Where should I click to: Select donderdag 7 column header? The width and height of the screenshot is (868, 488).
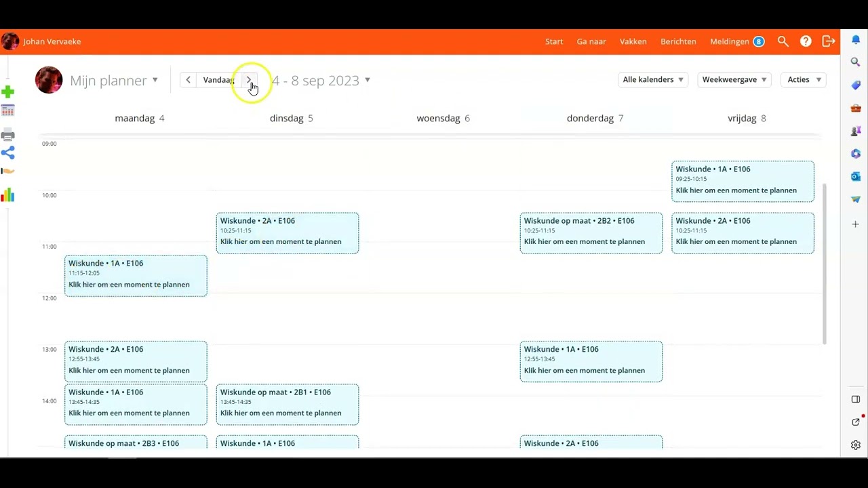[x=595, y=118]
